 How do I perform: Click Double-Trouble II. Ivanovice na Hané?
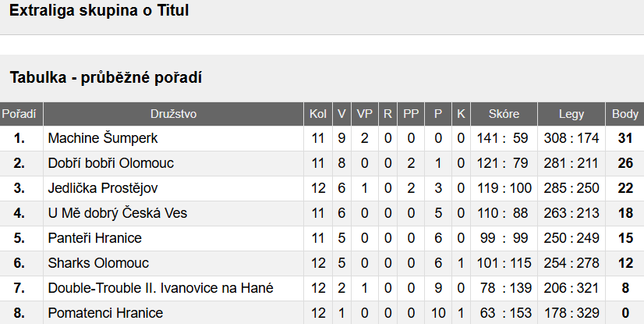pyautogui.click(x=161, y=288)
